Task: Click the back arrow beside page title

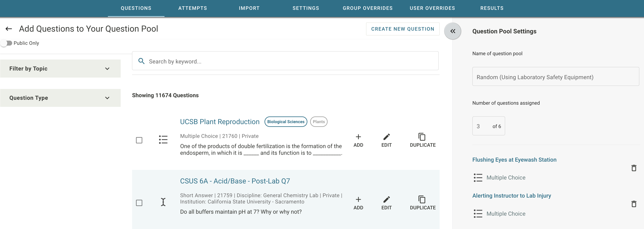Action: pyautogui.click(x=9, y=29)
